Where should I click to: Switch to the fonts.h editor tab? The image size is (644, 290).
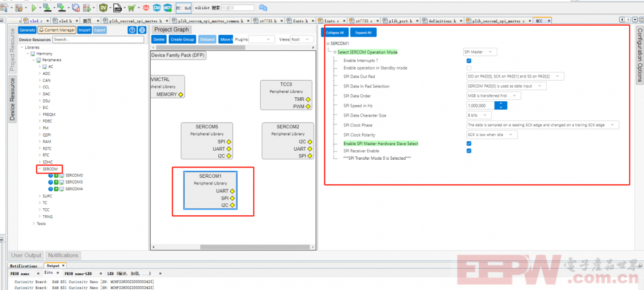point(301,21)
